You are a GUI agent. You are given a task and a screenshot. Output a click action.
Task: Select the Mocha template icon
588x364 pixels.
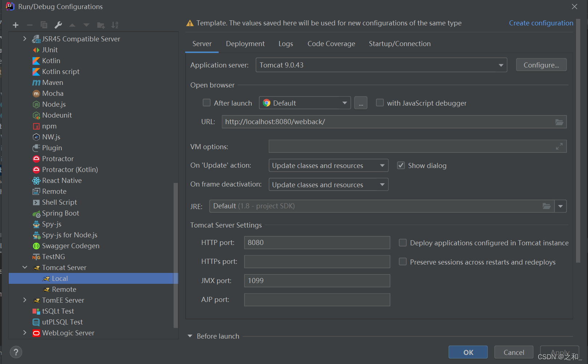click(36, 93)
